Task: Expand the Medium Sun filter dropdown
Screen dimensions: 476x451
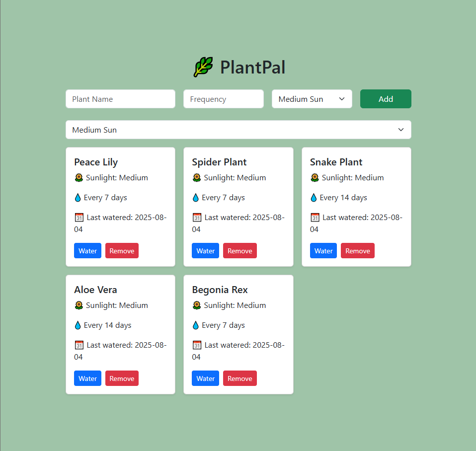Action: pos(238,130)
